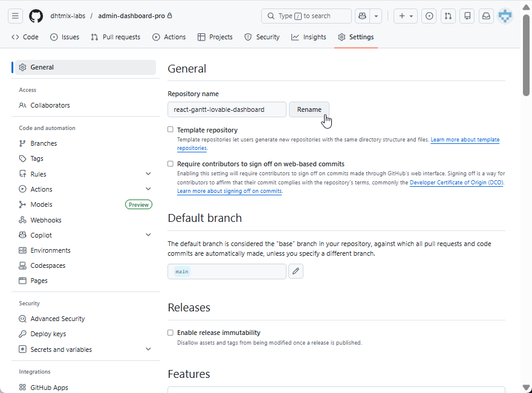532x393 pixels.
Task: Enable release immutability
Action: point(170,333)
